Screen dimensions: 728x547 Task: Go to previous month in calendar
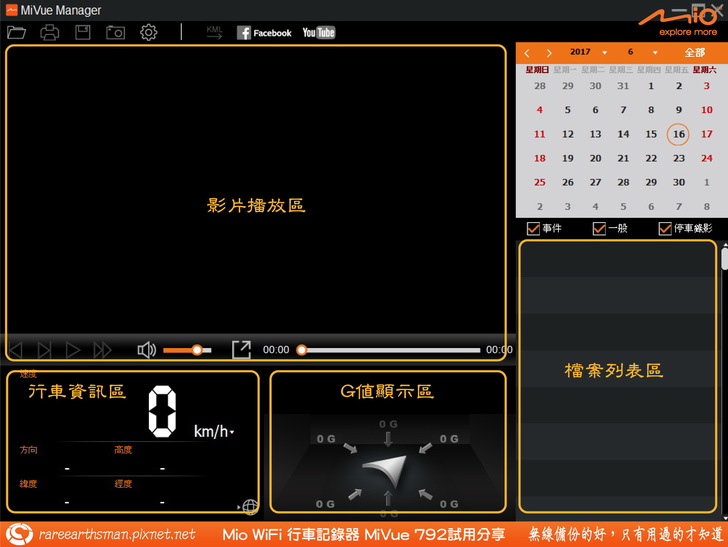tap(527, 53)
